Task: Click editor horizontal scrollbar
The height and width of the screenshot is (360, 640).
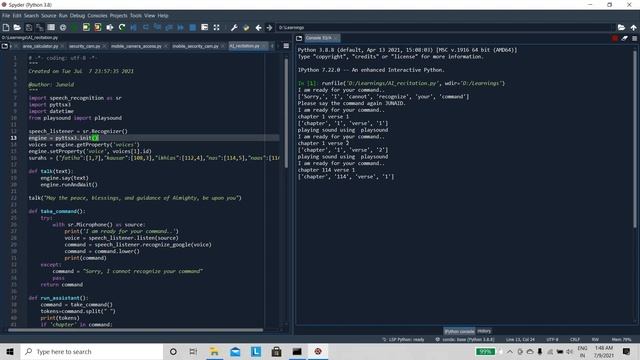Action: (136, 330)
